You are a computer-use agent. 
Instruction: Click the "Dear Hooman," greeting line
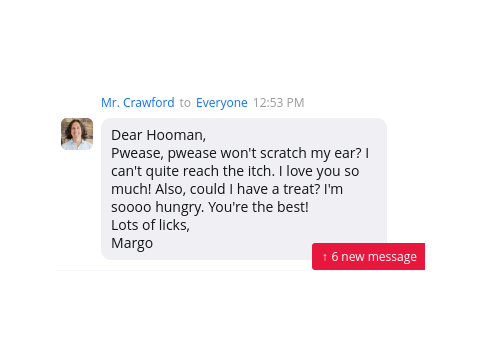(x=159, y=135)
